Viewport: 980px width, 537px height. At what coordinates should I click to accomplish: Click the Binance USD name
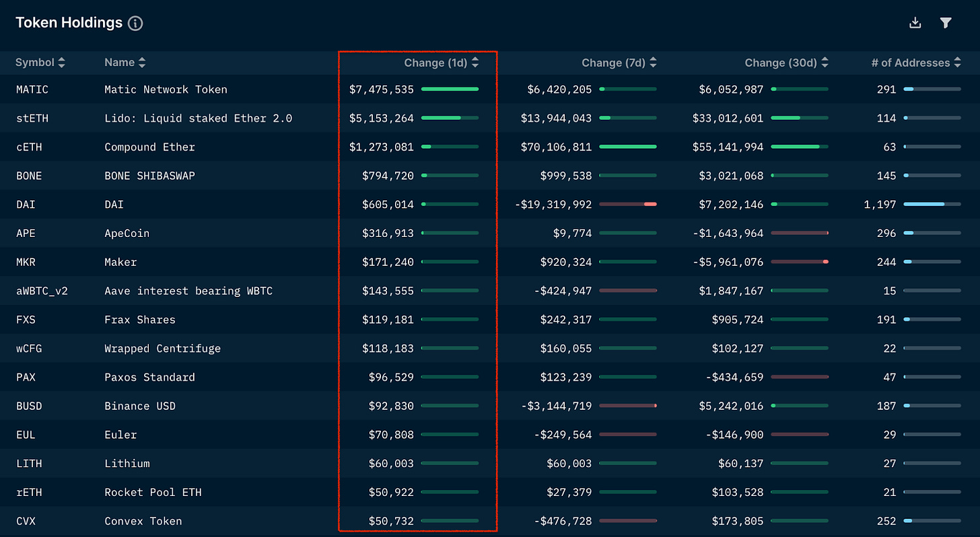pos(140,406)
